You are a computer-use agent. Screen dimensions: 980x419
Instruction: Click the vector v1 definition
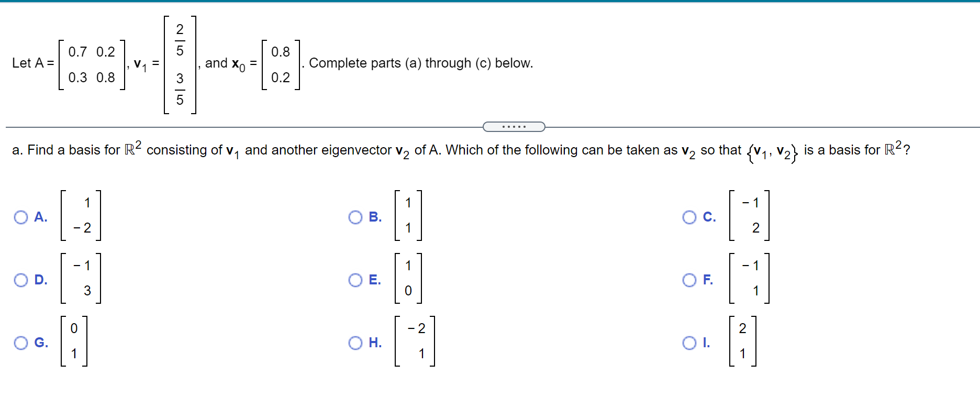181,65
